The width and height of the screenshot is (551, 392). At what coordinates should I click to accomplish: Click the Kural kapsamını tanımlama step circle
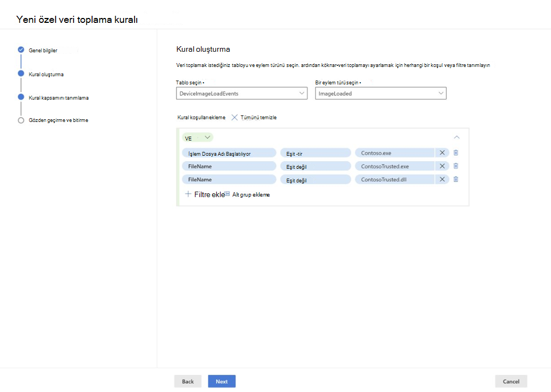tap(21, 97)
